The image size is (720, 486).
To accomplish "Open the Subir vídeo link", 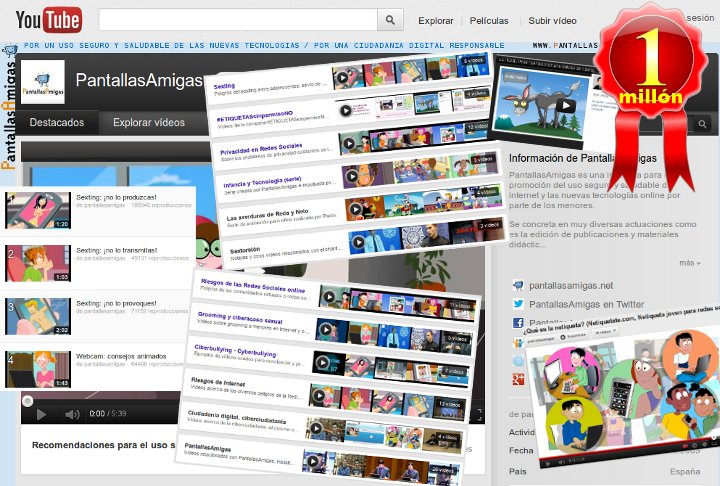I will pos(552,21).
